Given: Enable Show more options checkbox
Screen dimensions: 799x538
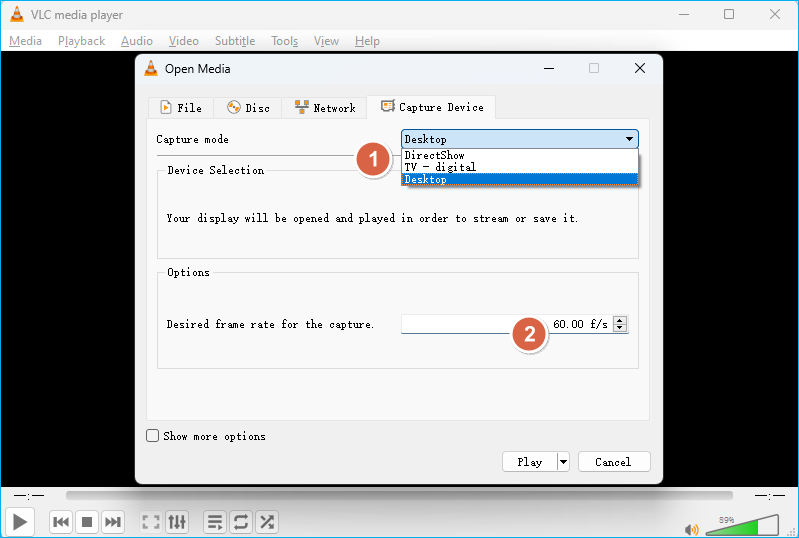Looking at the screenshot, I should (x=152, y=436).
